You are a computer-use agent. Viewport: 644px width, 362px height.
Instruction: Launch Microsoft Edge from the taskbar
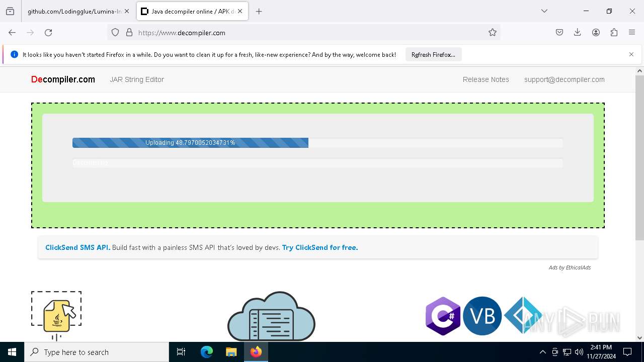tap(207, 352)
